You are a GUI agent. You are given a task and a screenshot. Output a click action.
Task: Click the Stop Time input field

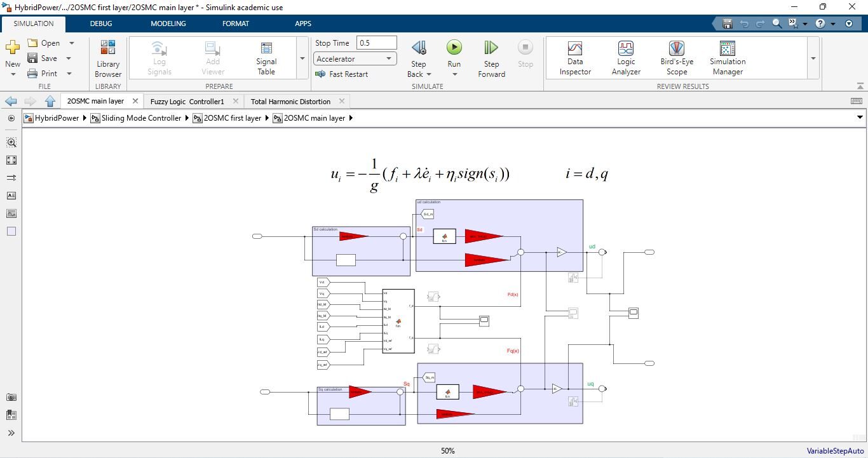[376, 43]
